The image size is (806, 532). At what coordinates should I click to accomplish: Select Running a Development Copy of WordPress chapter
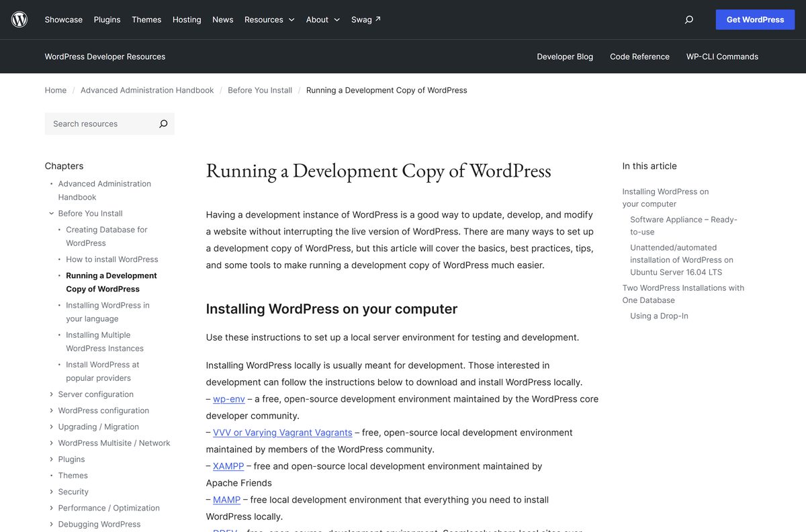(111, 282)
